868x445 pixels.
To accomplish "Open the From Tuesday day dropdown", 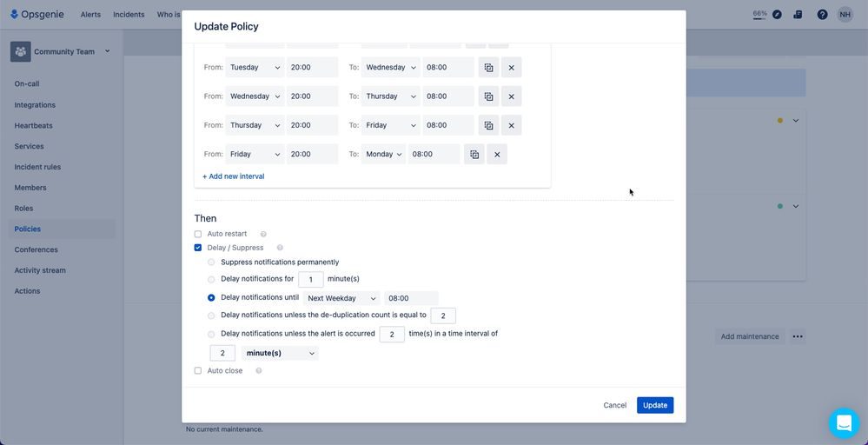I will [x=255, y=68].
